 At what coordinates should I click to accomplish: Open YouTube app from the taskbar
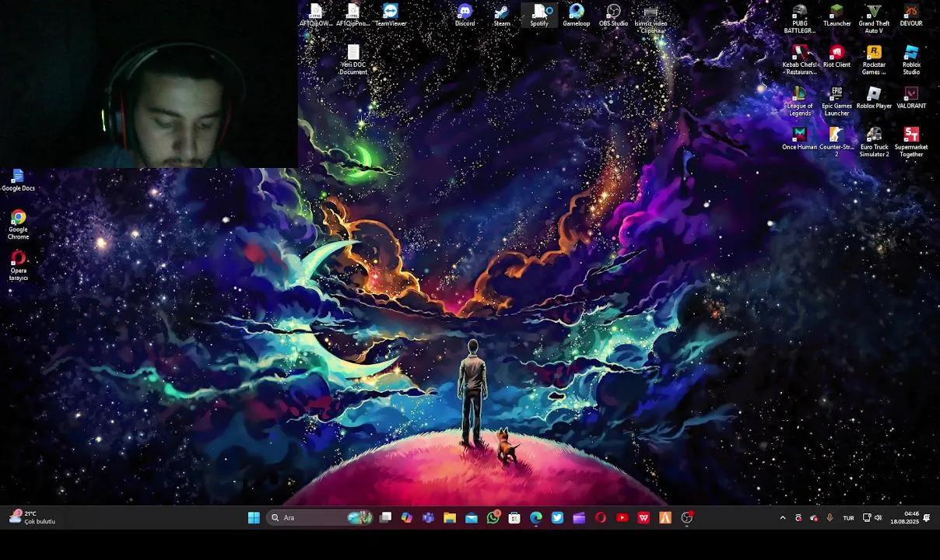[x=622, y=517]
